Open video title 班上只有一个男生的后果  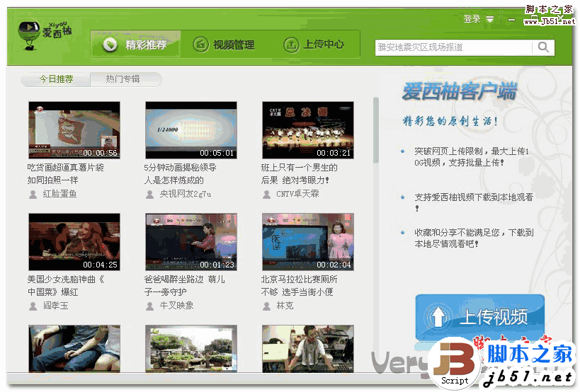299,173
